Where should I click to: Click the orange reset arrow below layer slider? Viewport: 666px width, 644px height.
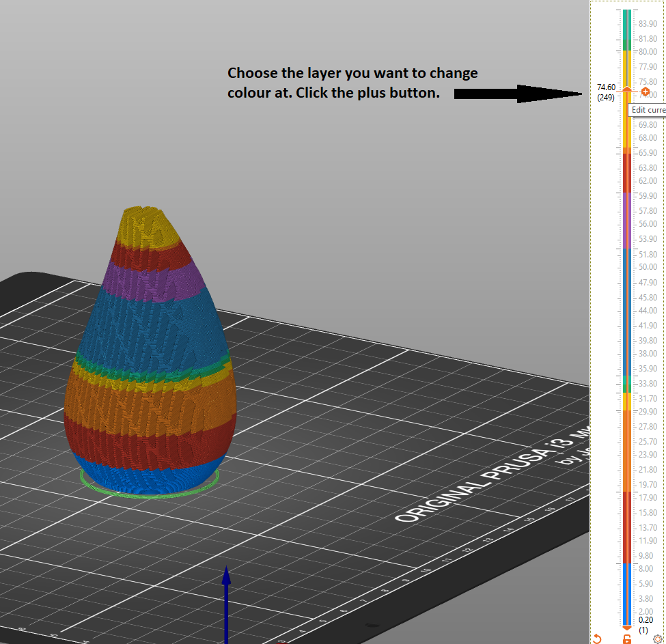pos(597,639)
